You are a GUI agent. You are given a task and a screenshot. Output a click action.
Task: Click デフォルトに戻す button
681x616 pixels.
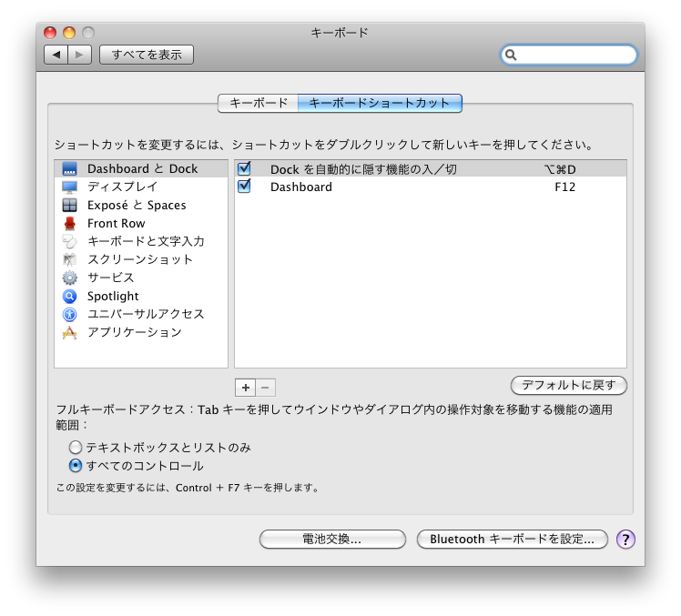pos(568,385)
